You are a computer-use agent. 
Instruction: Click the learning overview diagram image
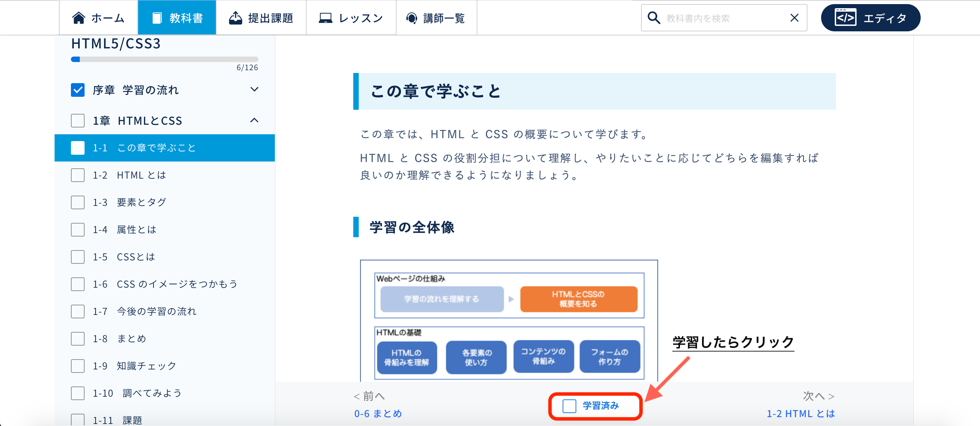tap(509, 321)
